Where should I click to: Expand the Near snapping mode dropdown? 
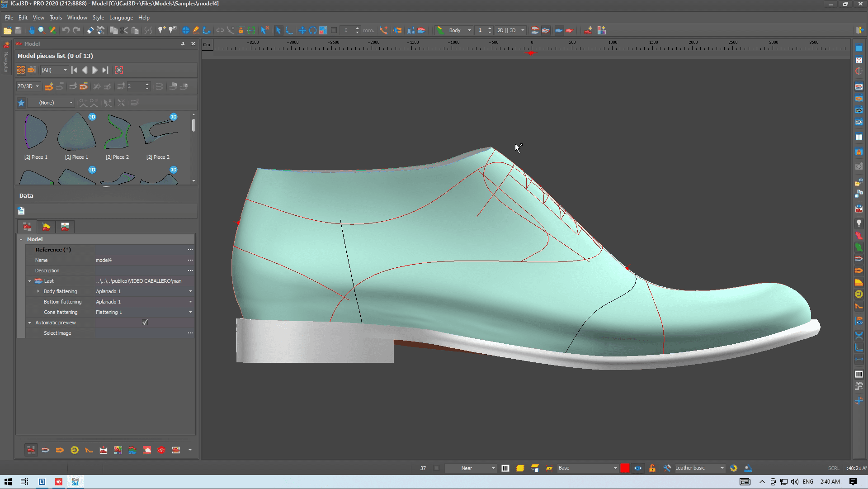pos(493,468)
